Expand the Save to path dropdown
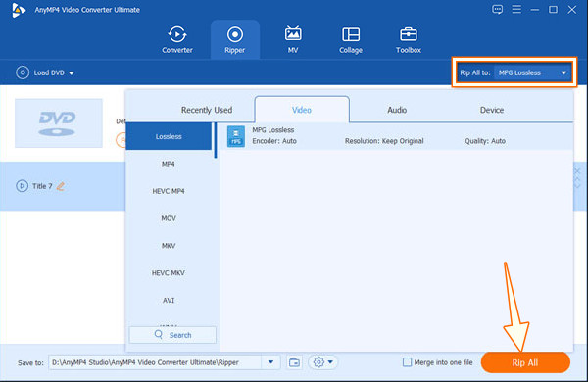588x382 pixels. tap(270, 362)
